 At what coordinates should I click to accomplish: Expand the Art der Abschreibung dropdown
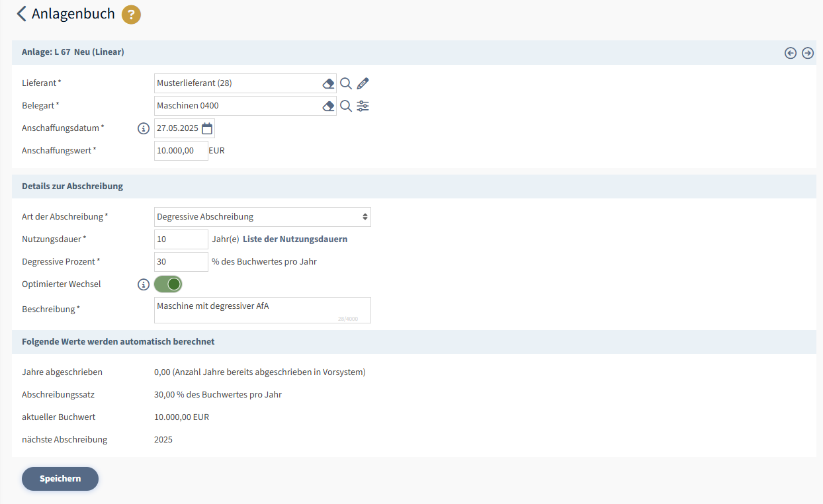tap(262, 217)
